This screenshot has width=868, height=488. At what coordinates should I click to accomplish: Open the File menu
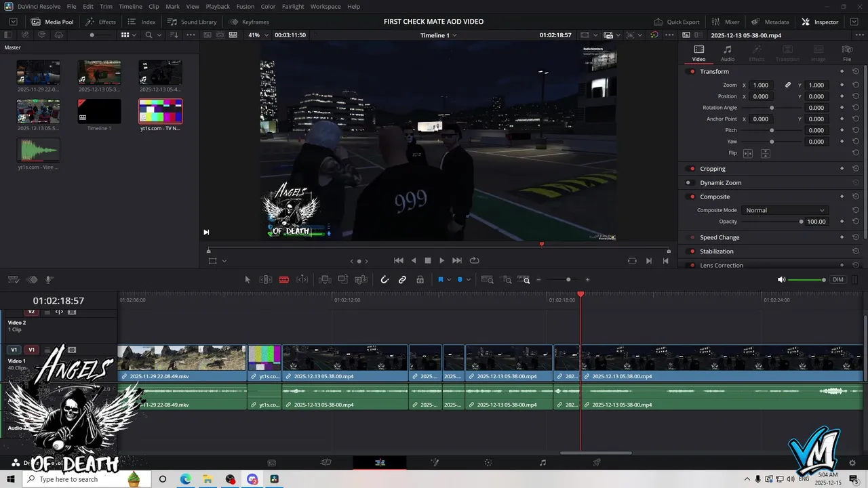71,6
